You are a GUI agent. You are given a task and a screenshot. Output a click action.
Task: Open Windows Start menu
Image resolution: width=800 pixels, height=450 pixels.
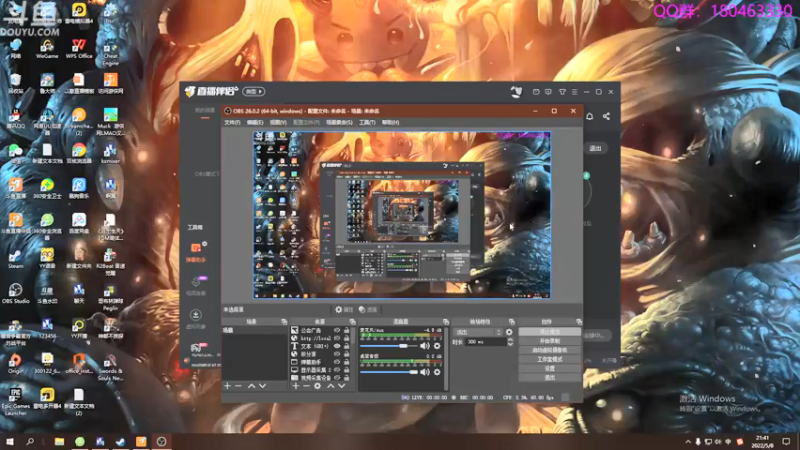pos(10,441)
